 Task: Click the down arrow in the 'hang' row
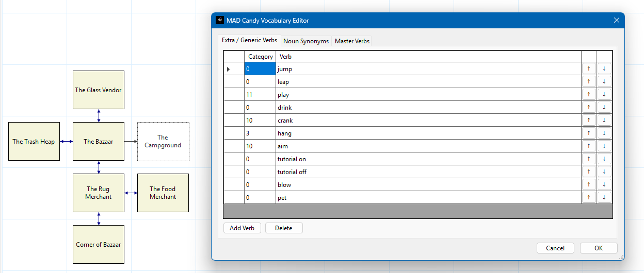(x=604, y=133)
